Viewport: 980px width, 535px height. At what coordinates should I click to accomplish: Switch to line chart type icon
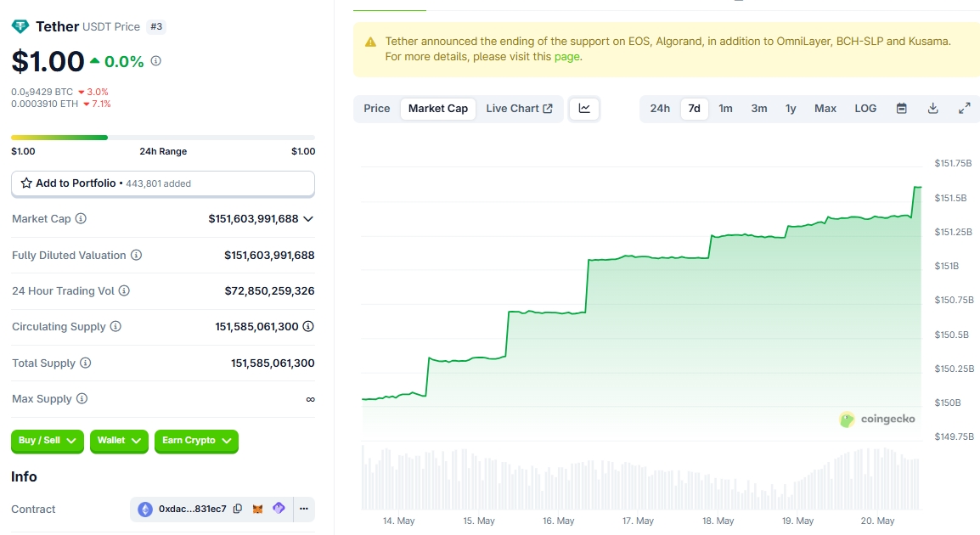tap(584, 108)
